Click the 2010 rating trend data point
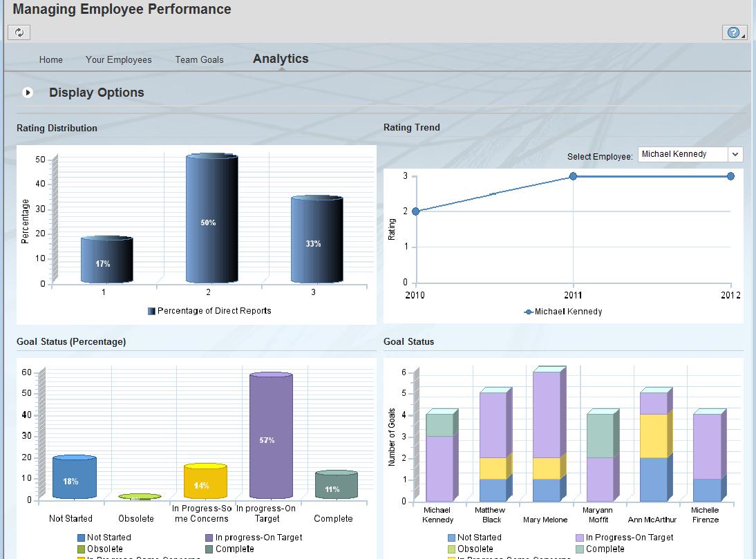This screenshot has width=756, height=559. (415, 211)
